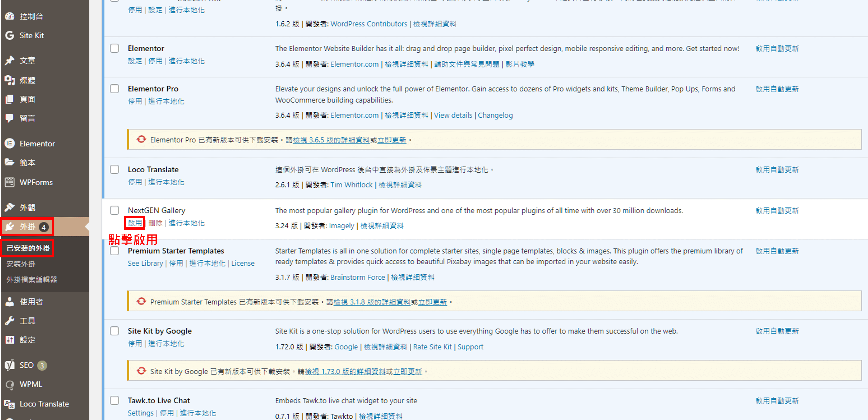Open 外觀 paintbrush icon
Image resolution: width=868 pixels, height=420 pixels.
coord(10,207)
